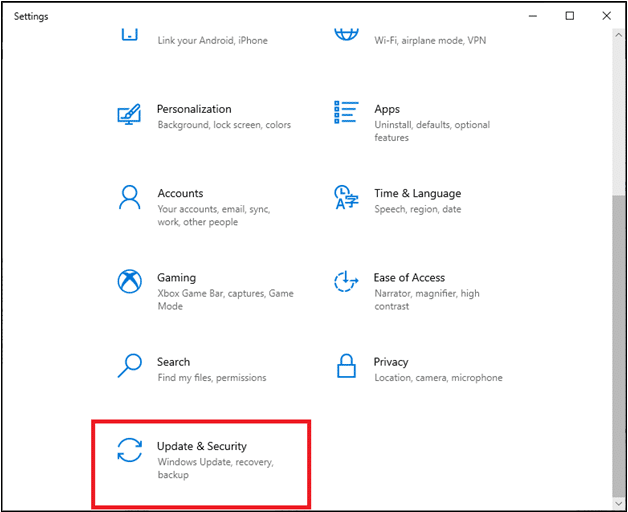The height and width of the screenshot is (512, 628).
Task: Click 'Link your Android, iPhone' text
Action: tap(212, 40)
